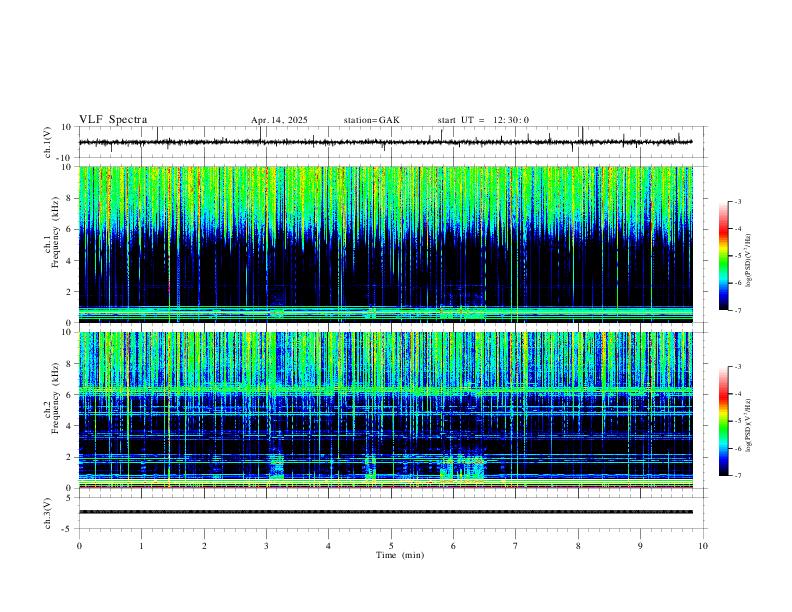Click the "2" kHz tick on ch.2 frequency axis

(70, 457)
